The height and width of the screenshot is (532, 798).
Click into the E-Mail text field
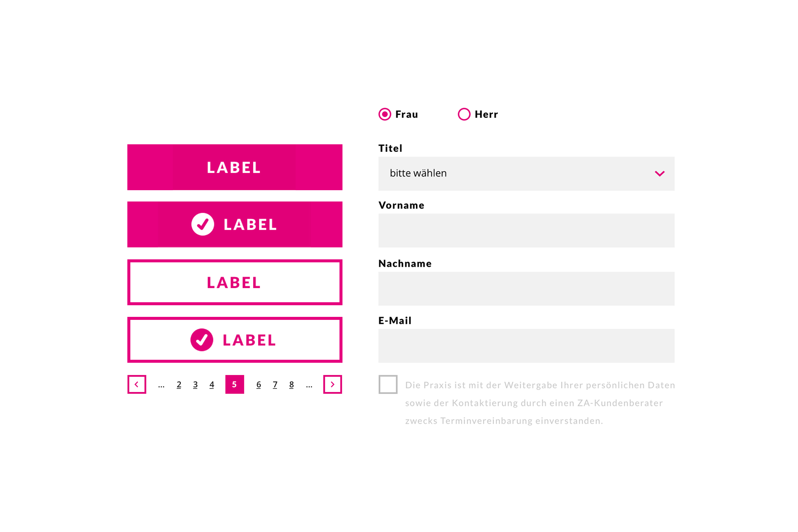[526, 346]
